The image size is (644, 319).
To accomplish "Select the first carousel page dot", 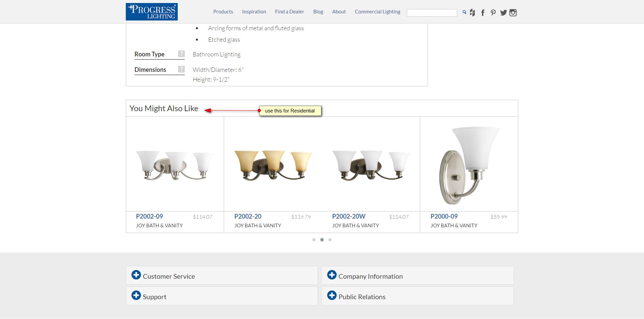I will [x=314, y=240].
